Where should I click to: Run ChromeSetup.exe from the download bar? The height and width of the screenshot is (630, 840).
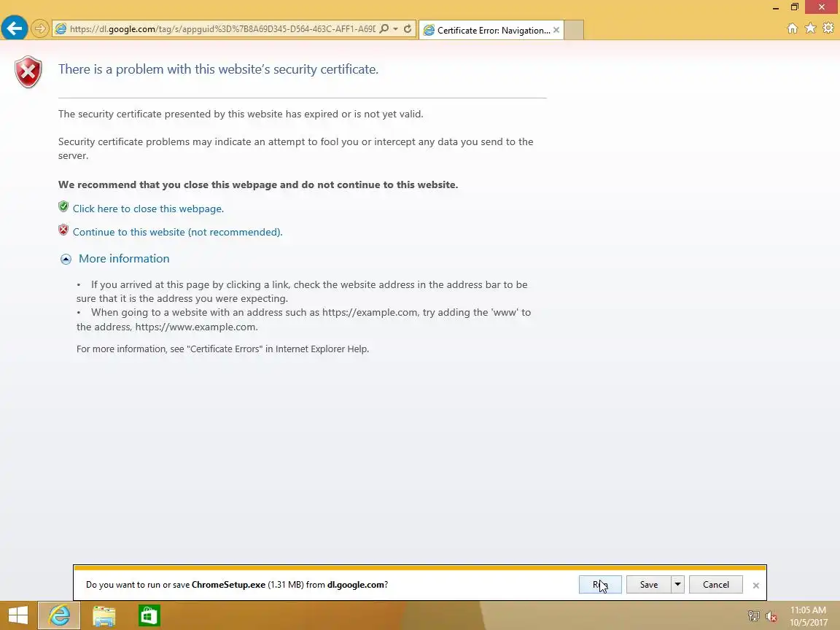[x=600, y=585]
